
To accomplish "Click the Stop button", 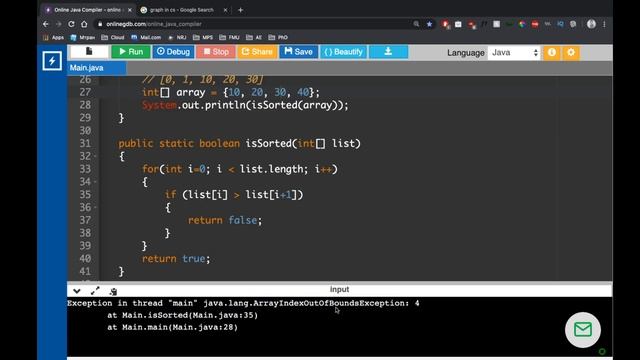I will coord(216,52).
